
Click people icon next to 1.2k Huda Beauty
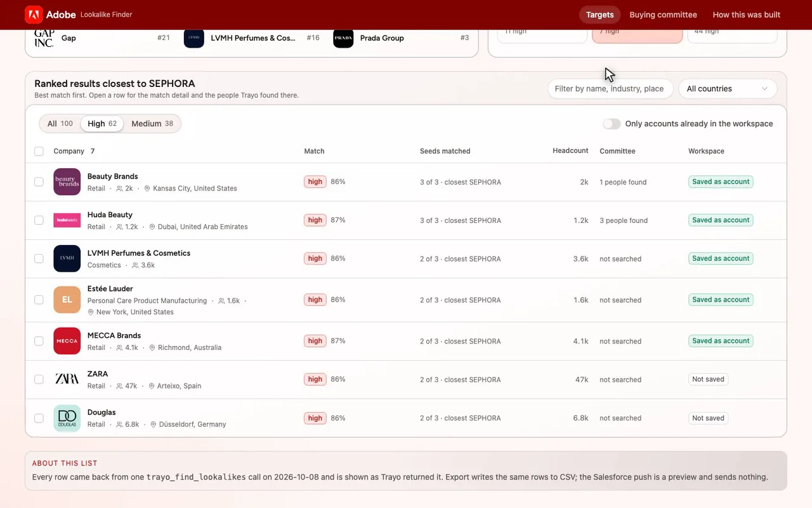pos(120,227)
